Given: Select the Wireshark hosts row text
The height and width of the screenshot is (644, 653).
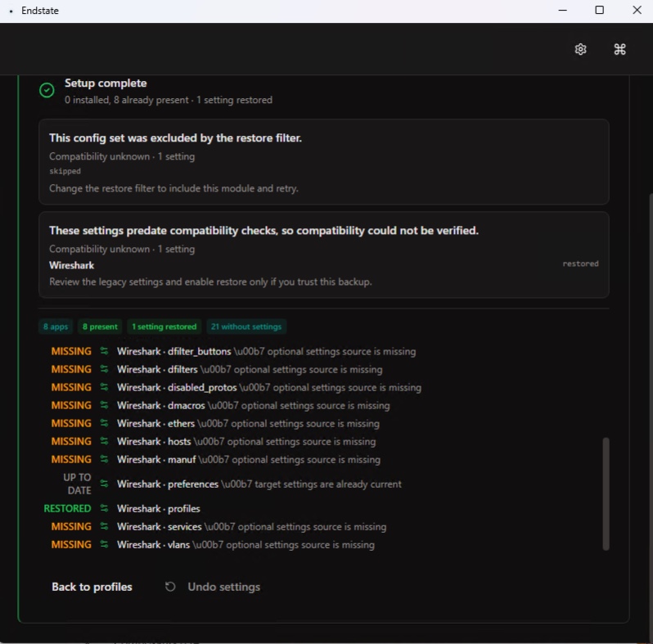Looking at the screenshot, I should [x=246, y=442].
